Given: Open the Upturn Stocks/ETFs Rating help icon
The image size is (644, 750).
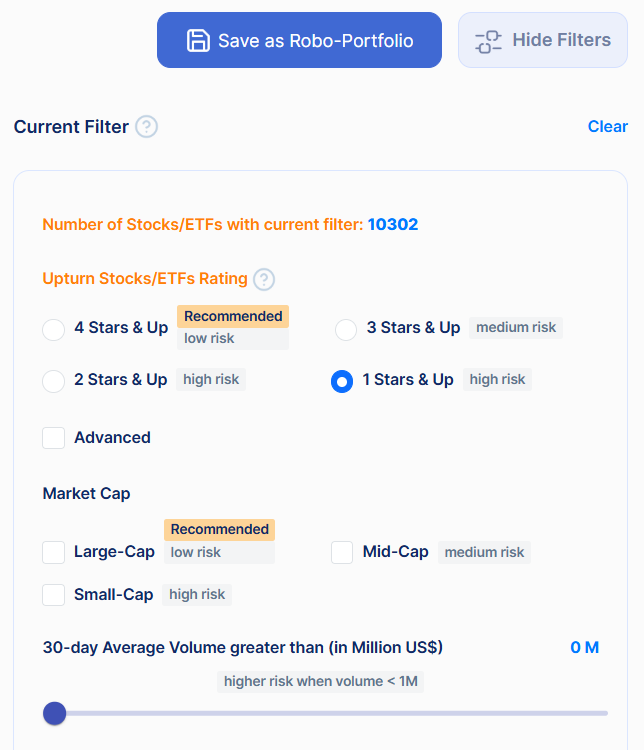Looking at the screenshot, I should tap(264, 279).
